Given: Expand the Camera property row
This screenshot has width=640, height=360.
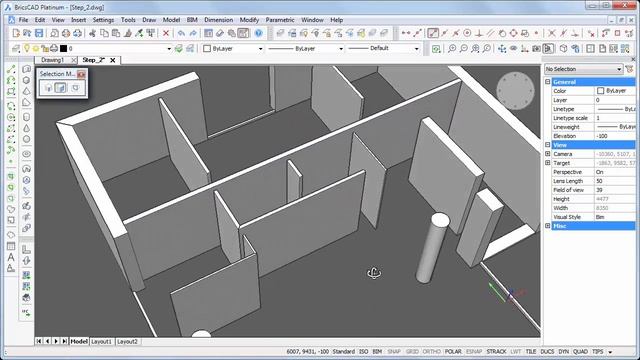Looking at the screenshot, I should [x=548, y=154].
